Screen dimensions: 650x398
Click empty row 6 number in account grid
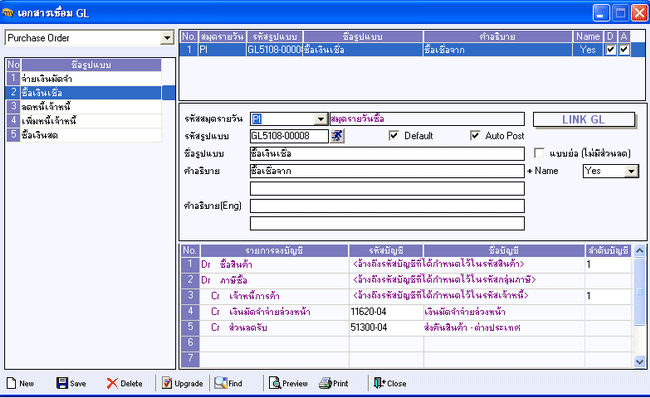(x=190, y=343)
